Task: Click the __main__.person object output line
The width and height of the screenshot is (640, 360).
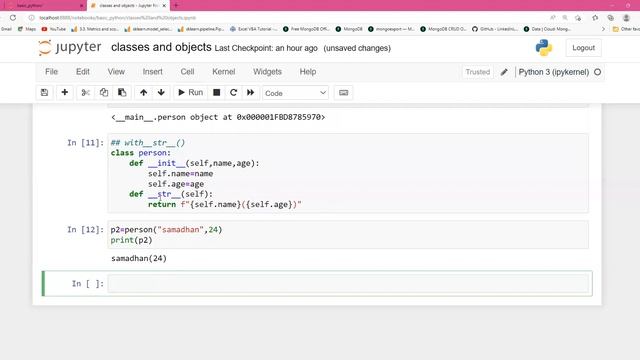Action: [x=218, y=117]
